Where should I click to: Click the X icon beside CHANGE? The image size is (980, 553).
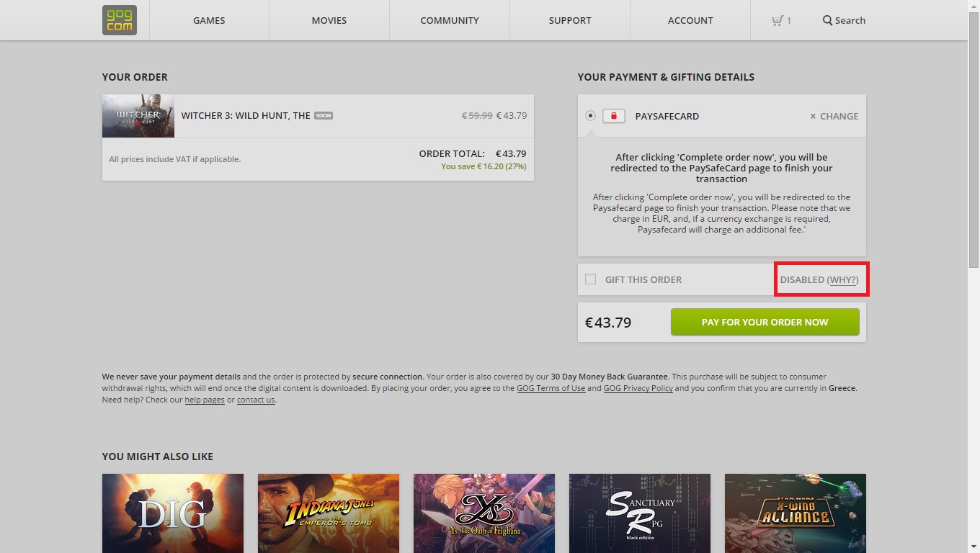(813, 116)
